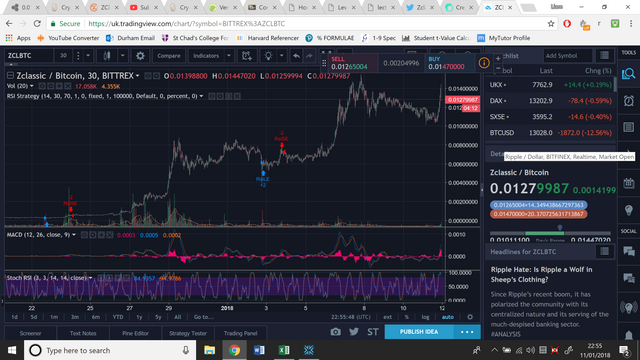
Task: Open the Excel app in the taskbar
Action: pos(284,350)
